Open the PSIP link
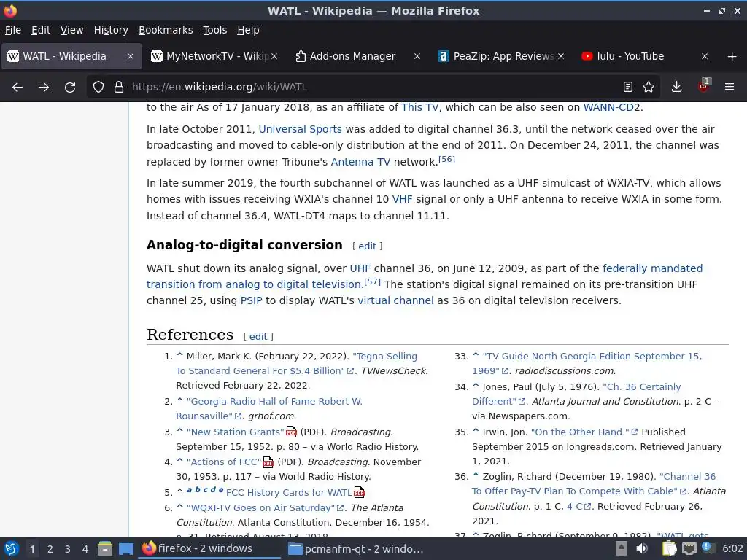 252,300
